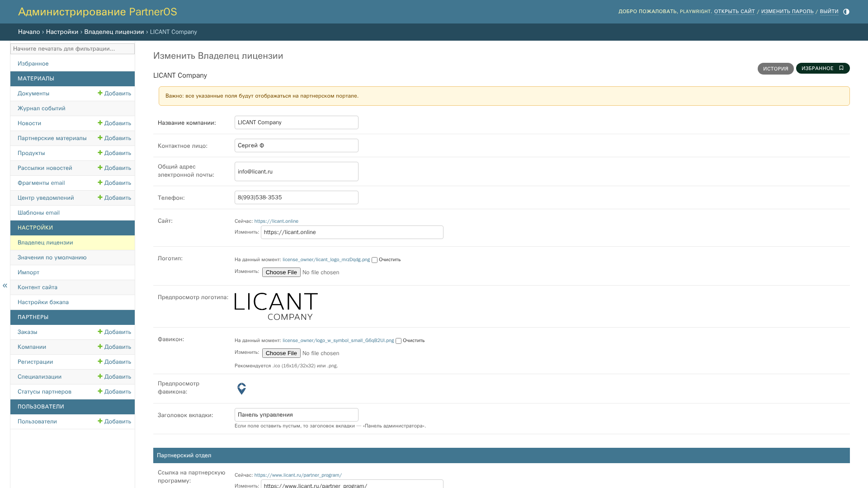Tick the Очистить checkbox for the logo
The width and height of the screenshot is (868, 488).
click(x=374, y=260)
